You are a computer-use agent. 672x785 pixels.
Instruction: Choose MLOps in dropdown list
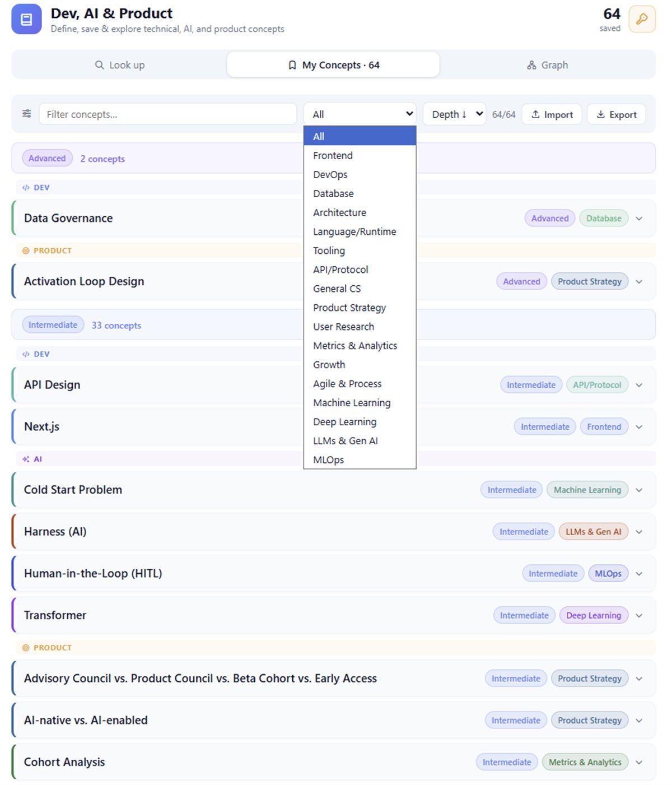pos(360,460)
